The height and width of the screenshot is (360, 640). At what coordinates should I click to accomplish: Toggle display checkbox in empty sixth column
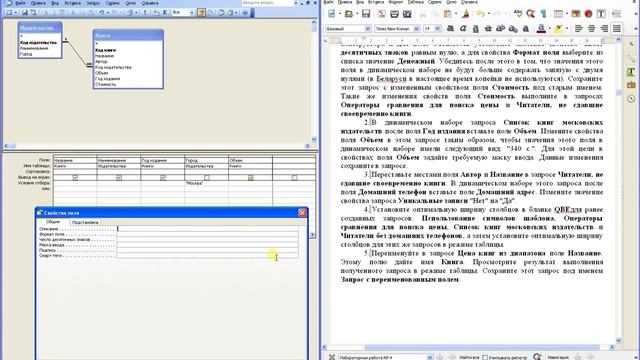click(294, 178)
